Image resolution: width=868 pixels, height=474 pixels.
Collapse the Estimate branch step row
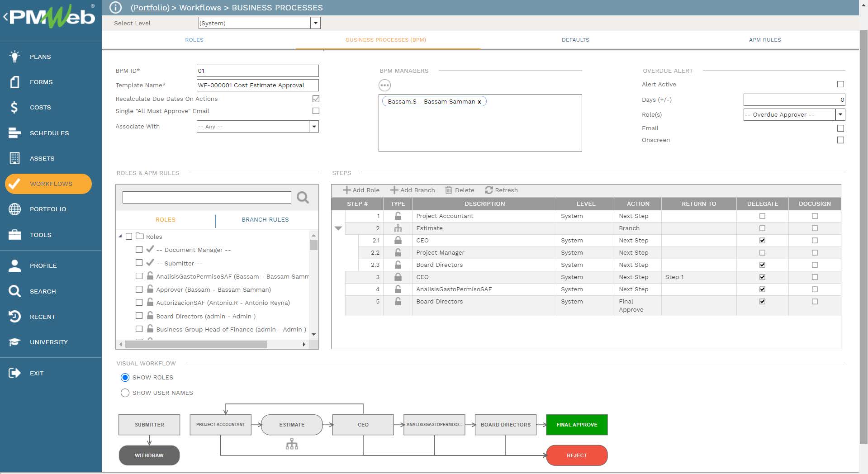[x=338, y=228]
